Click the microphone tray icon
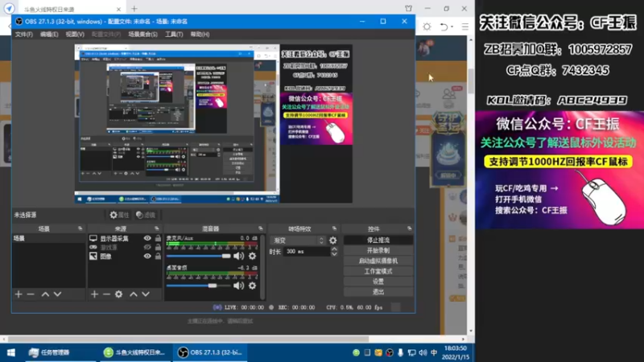Image resolution: width=644 pixels, height=362 pixels. [x=400, y=352]
